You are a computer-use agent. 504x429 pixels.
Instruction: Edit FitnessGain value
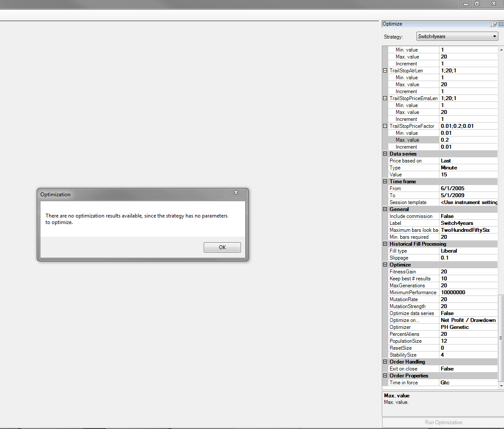coord(468,272)
